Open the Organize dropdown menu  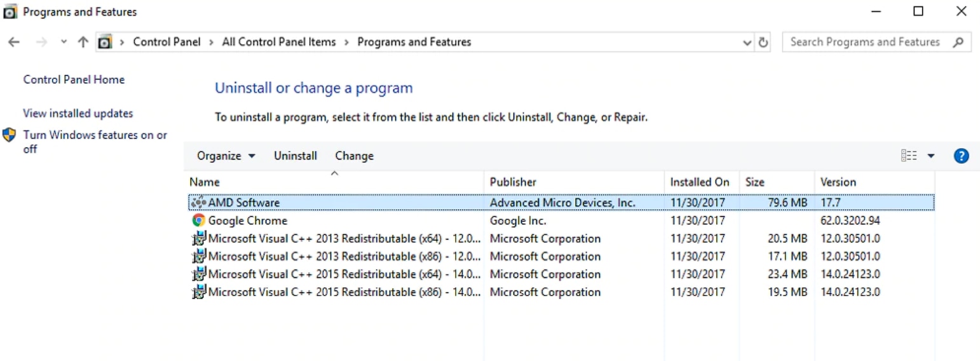tap(226, 156)
